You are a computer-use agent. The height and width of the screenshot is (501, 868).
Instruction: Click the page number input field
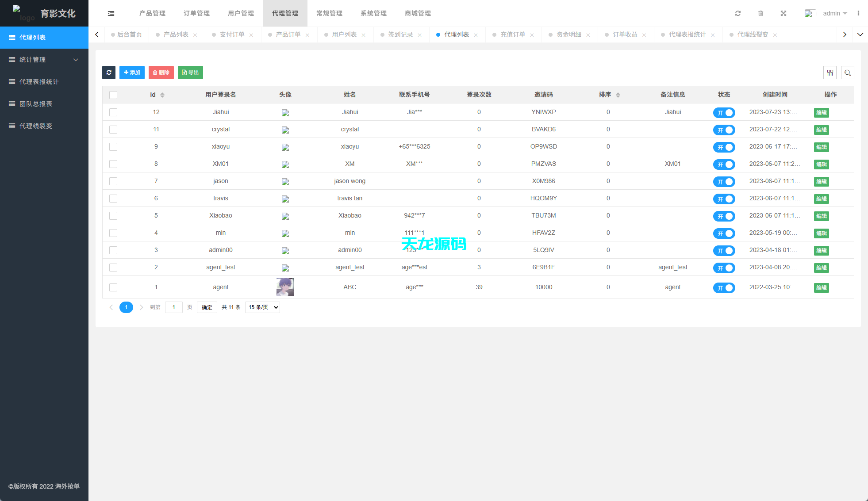pos(173,307)
